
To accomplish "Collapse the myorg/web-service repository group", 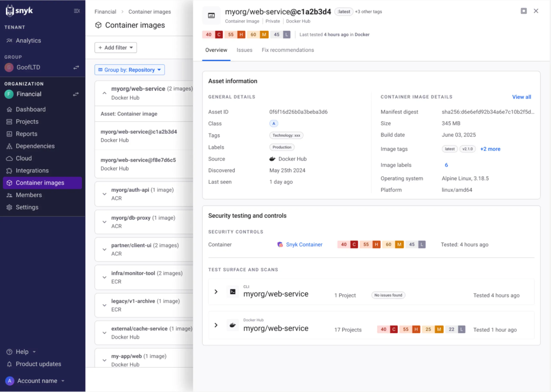I will coord(104,93).
